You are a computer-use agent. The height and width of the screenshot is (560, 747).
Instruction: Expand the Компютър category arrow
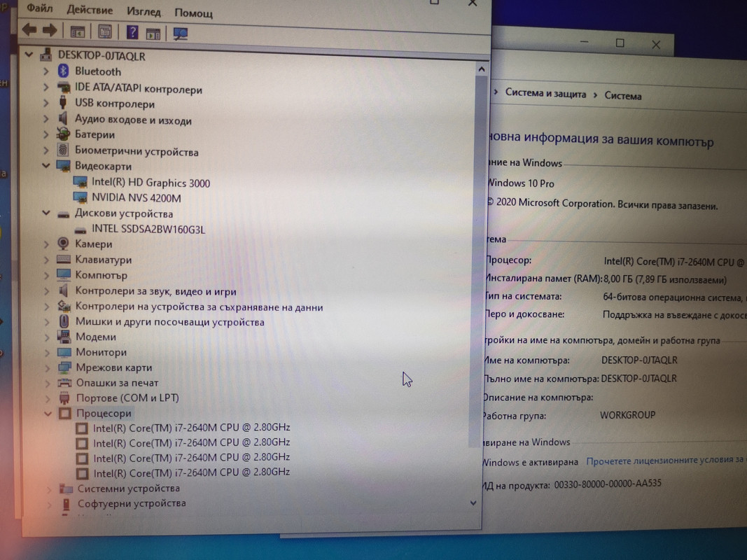click(x=47, y=275)
